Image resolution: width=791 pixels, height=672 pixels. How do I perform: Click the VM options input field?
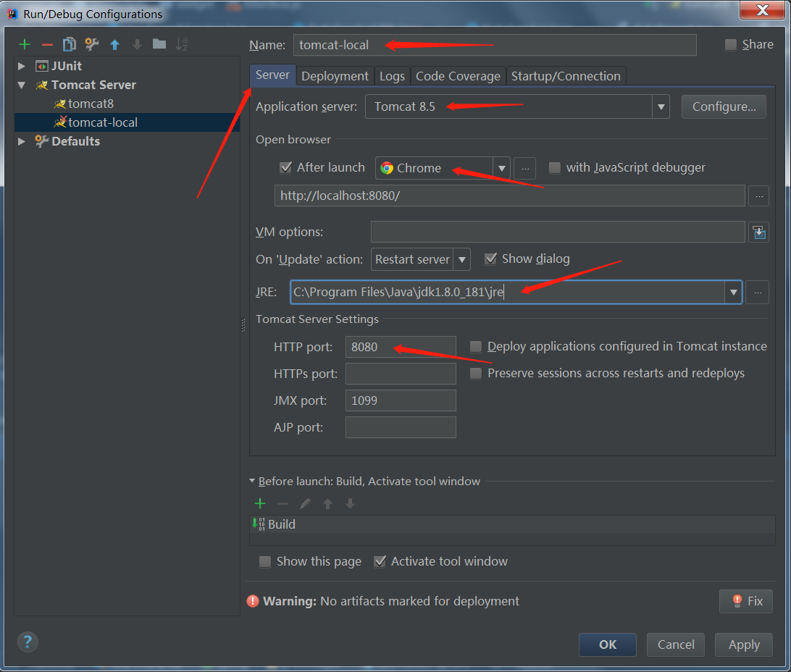558,232
